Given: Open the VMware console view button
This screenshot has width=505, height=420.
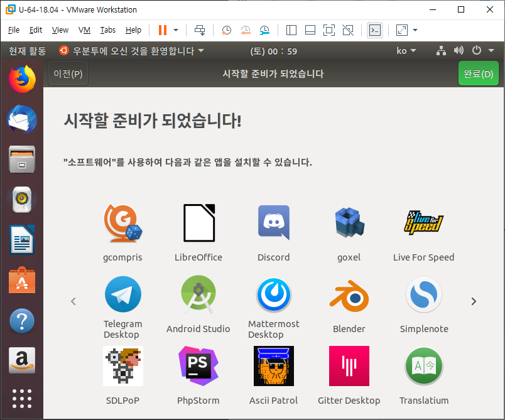Looking at the screenshot, I should (375, 30).
